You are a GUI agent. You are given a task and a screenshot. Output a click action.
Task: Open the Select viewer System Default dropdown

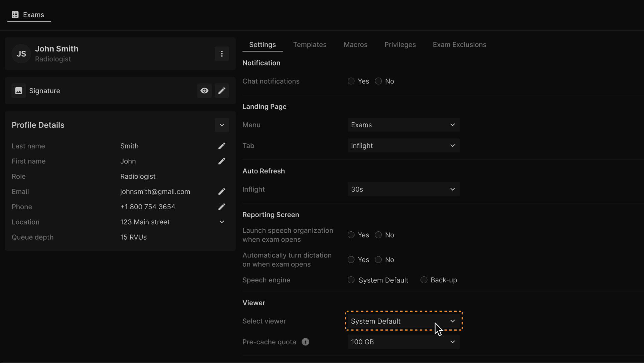point(403,321)
